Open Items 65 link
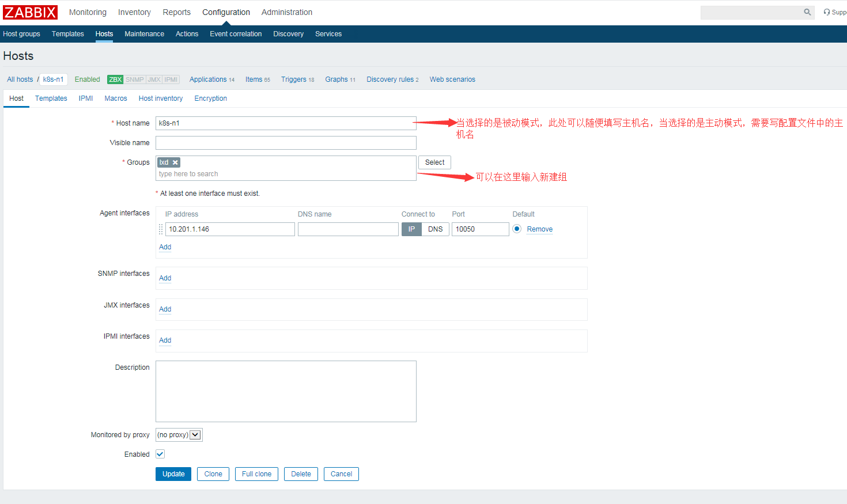The image size is (847, 504). 258,79
